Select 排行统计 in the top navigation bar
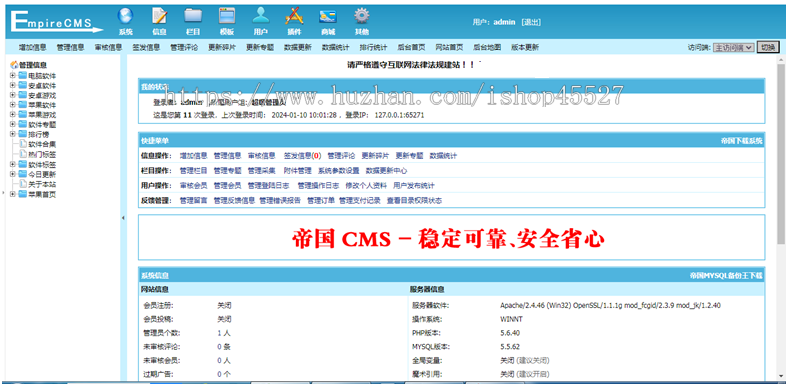 tap(373, 47)
